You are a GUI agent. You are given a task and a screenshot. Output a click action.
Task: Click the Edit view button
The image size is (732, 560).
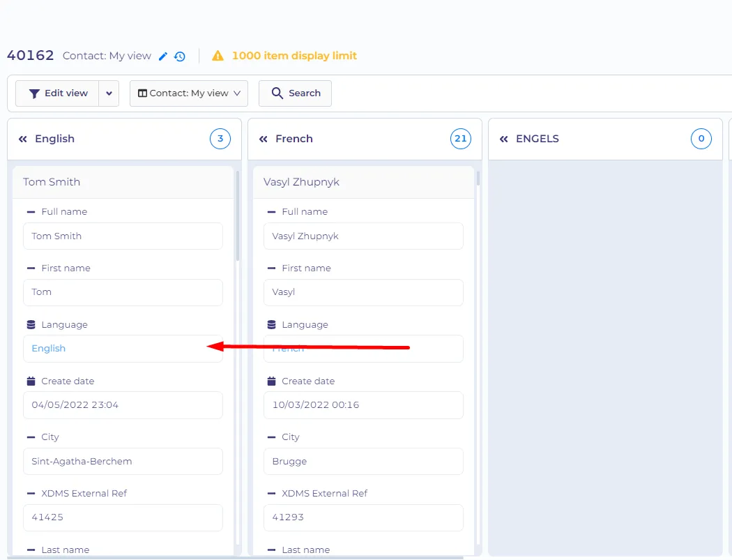[x=57, y=93]
